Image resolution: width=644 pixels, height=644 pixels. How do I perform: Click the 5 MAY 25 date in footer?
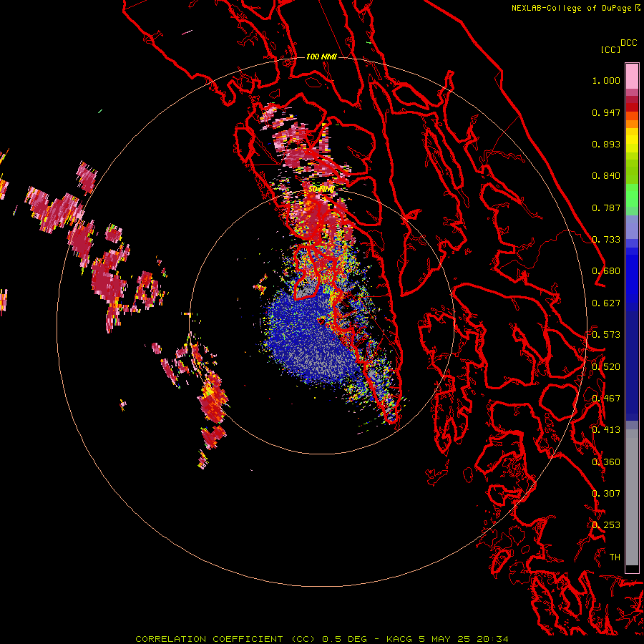[x=444, y=639]
